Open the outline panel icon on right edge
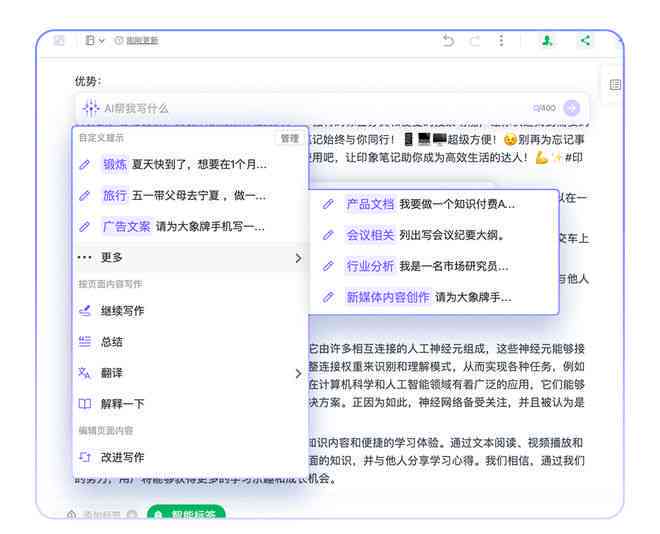The image size is (660, 534). tap(615, 85)
